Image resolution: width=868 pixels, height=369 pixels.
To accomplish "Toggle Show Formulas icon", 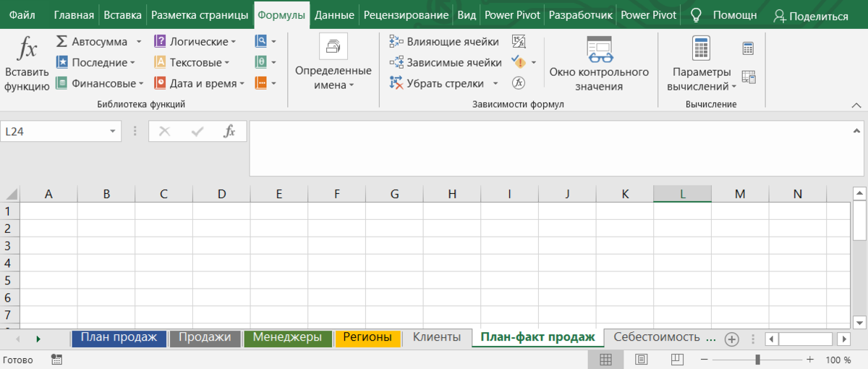I will [519, 41].
